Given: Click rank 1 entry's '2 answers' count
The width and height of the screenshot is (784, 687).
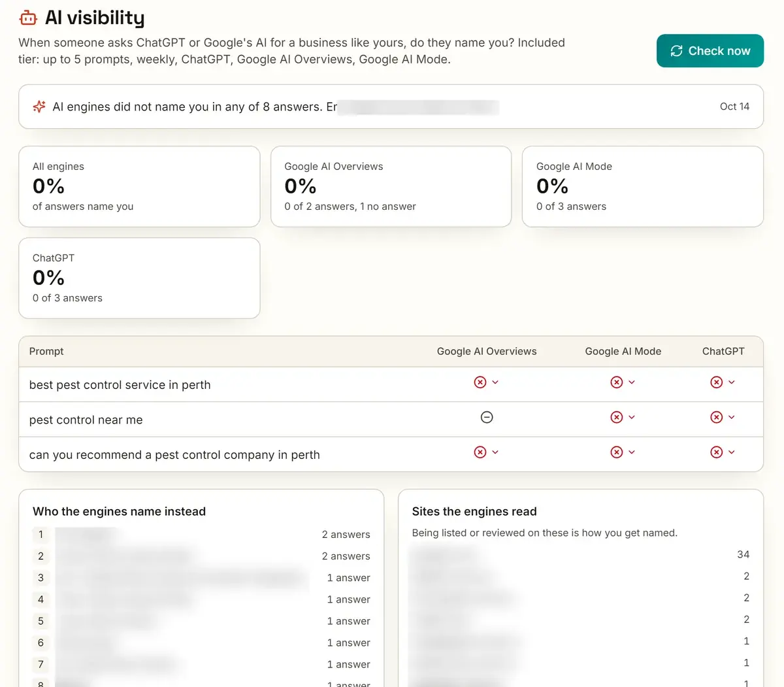Looking at the screenshot, I should 346,535.
